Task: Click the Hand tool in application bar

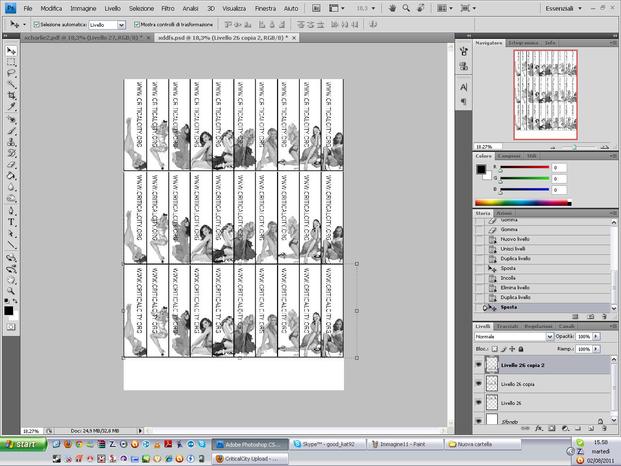Action: pyautogui.click(x=392, y=8)
